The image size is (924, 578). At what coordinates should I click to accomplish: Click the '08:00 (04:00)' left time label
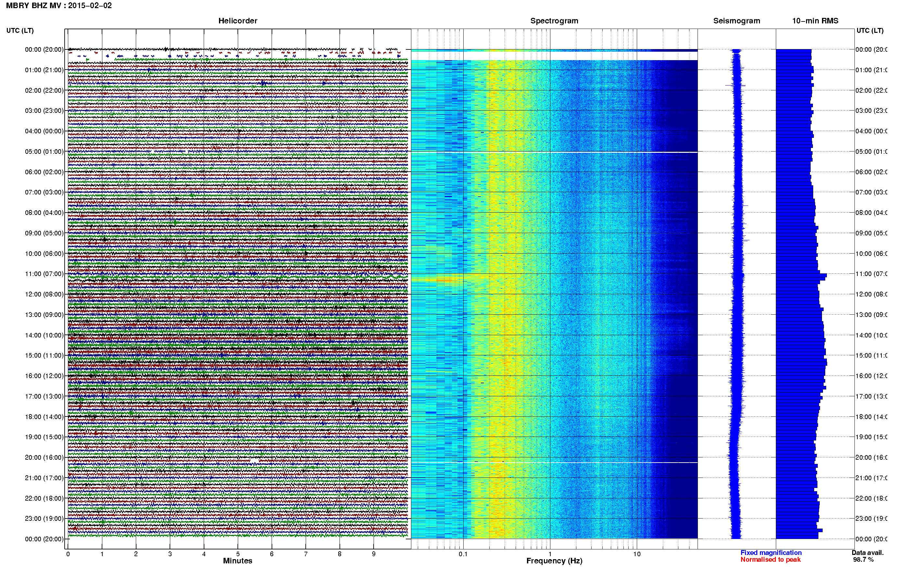pyautogui.click(x=44, y=213)
